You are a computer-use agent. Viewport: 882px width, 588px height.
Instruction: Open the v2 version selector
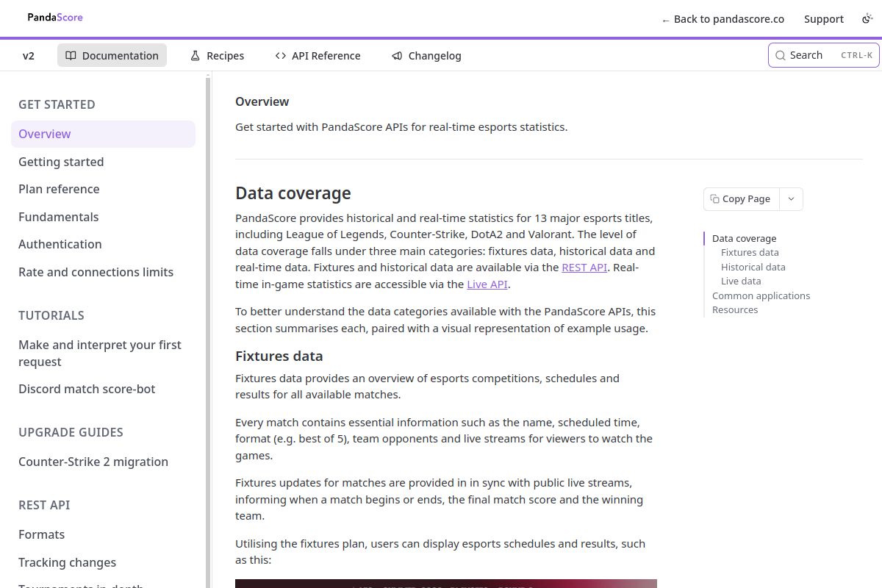[29, 55]
